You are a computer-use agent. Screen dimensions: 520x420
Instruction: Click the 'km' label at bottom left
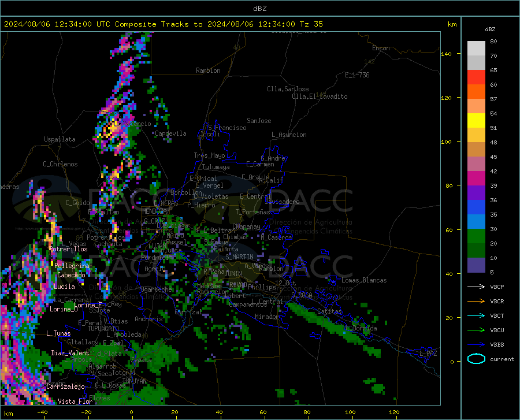pyautogui.click(x=9, y=414)
